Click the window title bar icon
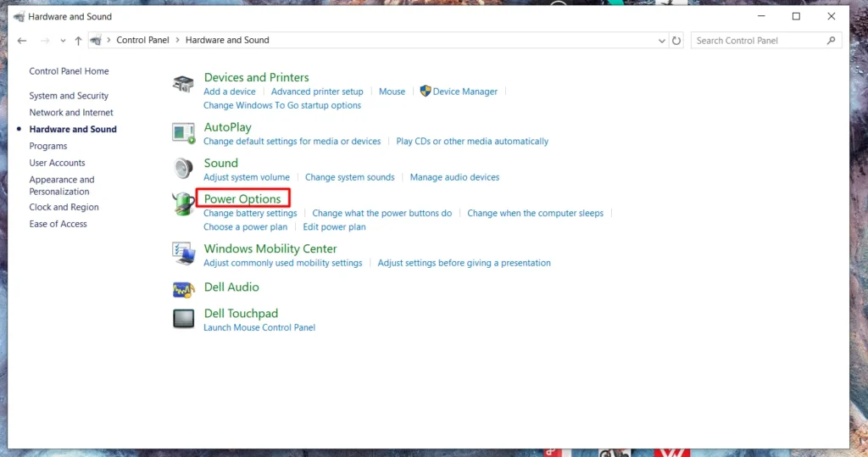The width and height of the screenshot is (868, 457). click(19, 17)
